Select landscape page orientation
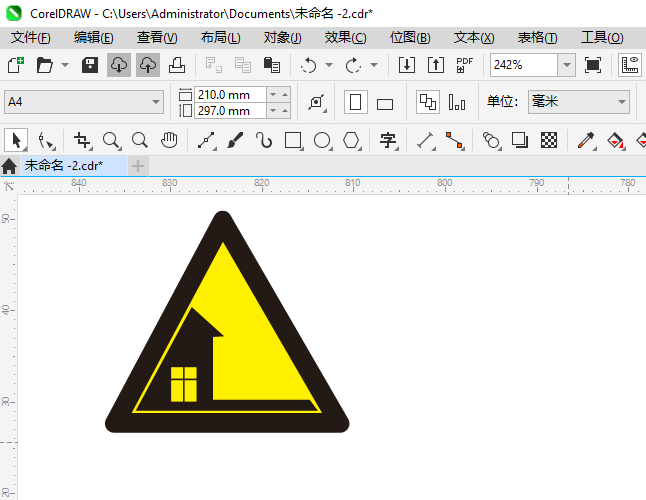Image resolution: width=646 pixels, height=500 pixels. coord(385,104)
